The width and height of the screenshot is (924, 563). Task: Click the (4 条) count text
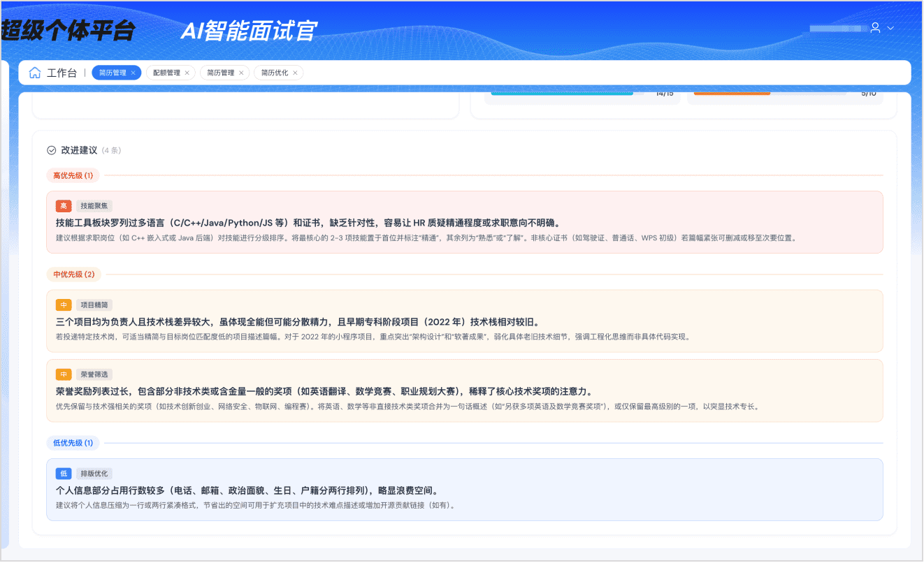click(x=112, y=150)
